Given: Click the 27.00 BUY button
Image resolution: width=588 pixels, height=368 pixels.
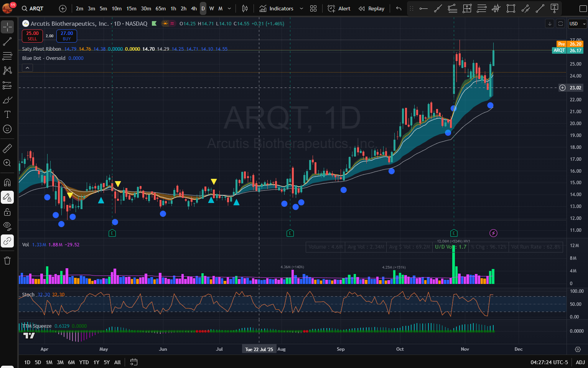Looking at the screenshot, I should coord(67,36).
